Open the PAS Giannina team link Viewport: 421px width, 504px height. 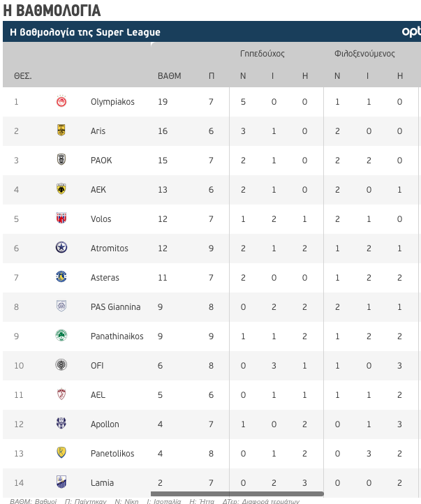tap(115, 306)
